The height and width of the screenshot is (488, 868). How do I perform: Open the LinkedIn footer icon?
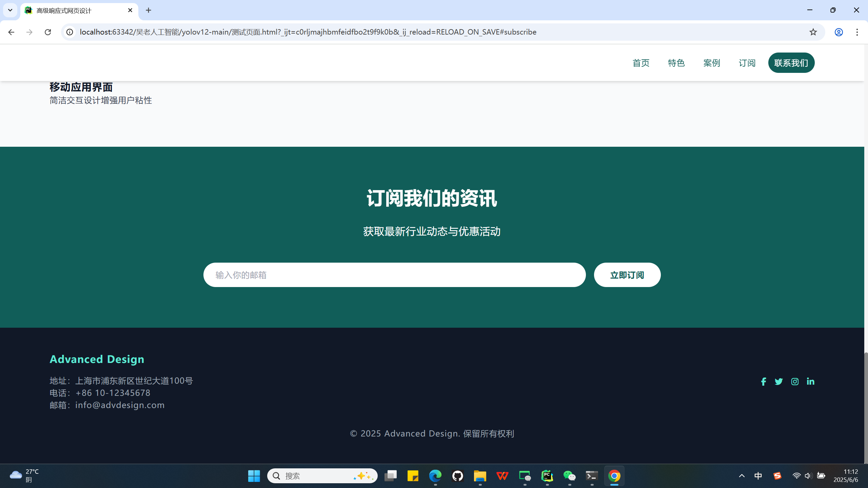810,382
